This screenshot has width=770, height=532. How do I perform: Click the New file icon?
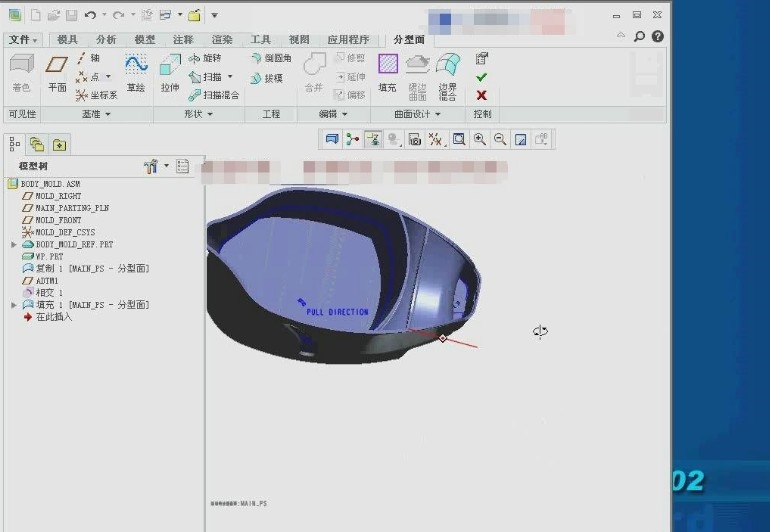[35, 15]
